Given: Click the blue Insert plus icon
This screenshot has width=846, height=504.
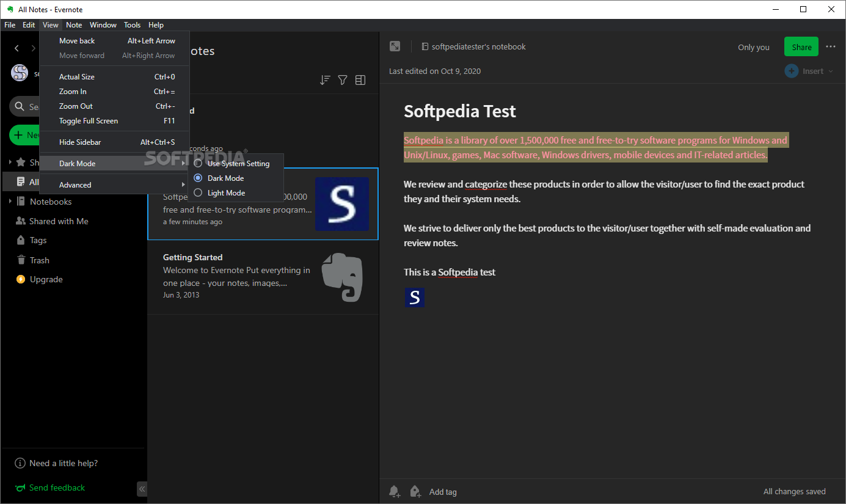Looking at the screenshot, I should pyautogui.click(x=792, y=71).
